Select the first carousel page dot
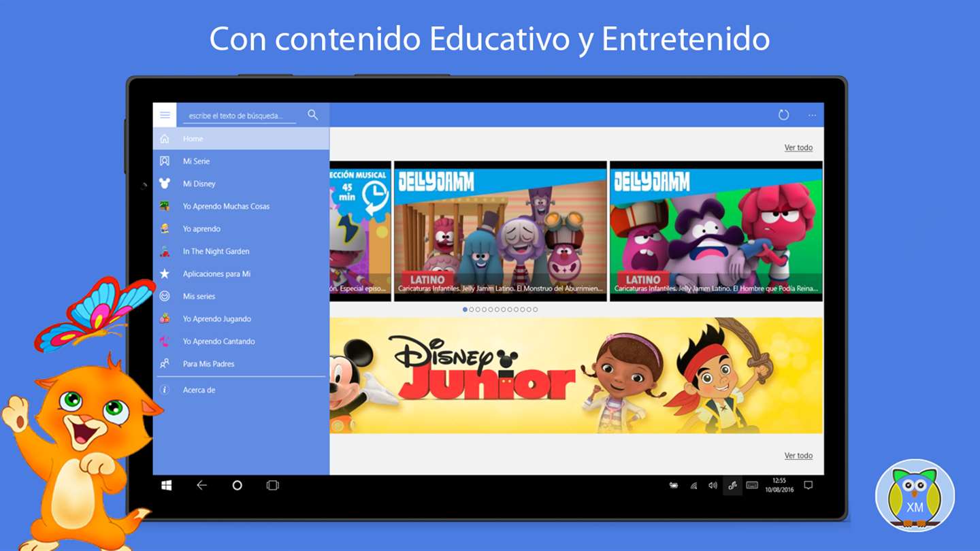The height and width of the screenshot is (551, 980). point(465,310)
